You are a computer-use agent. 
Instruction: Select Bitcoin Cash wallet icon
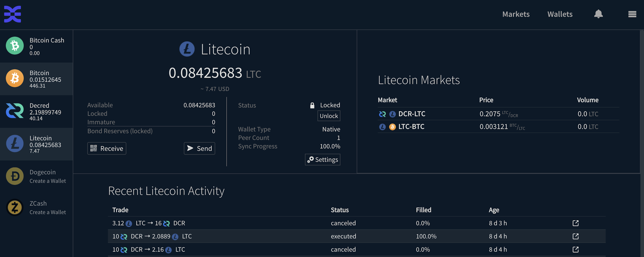[x=15, y=46]
